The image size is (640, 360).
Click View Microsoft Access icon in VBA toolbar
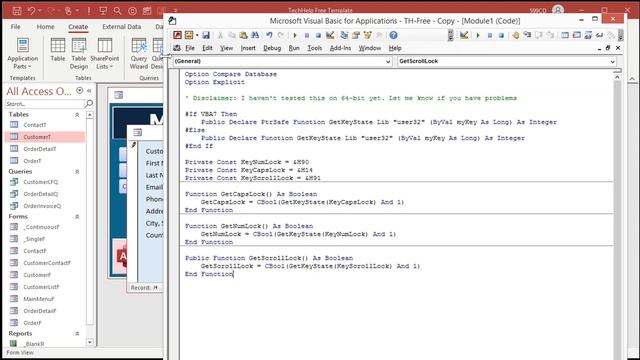click(x=177, y=35)
